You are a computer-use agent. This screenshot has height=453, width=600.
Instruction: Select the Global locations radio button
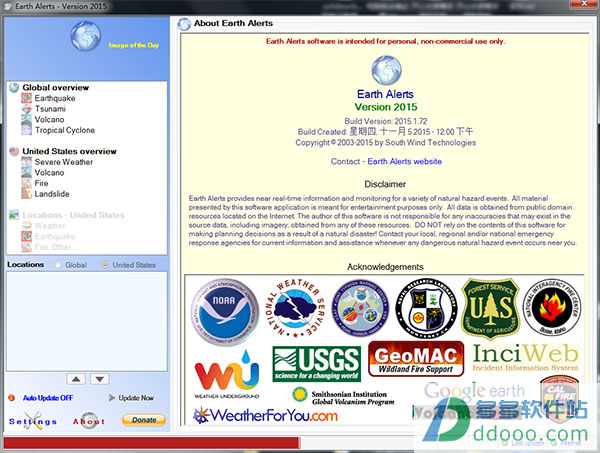tap(58, 265)
